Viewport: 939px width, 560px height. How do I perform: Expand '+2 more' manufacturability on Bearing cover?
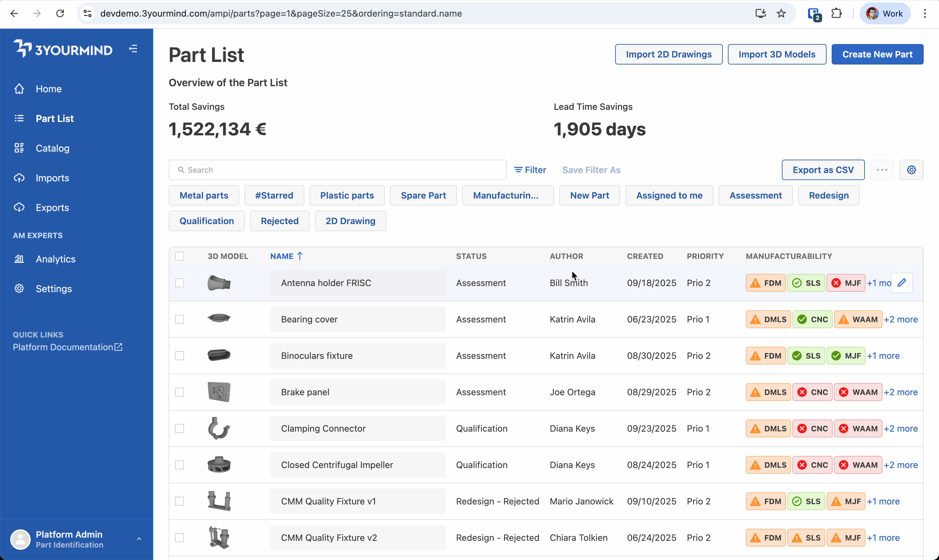click(900, 319)
